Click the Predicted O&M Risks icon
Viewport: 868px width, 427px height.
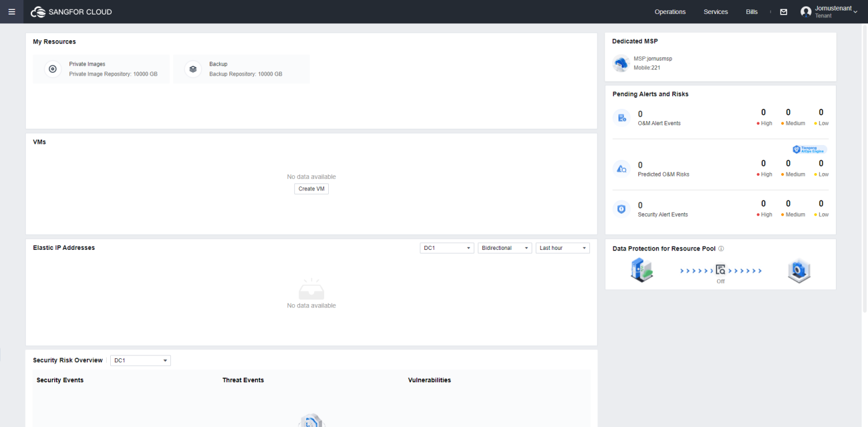click(621, 169)
